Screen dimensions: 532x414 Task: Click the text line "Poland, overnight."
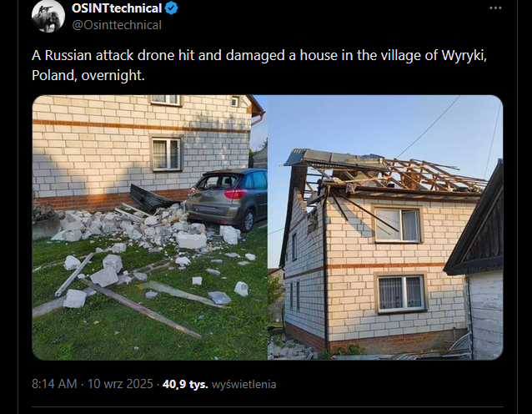tap(88, 75)
